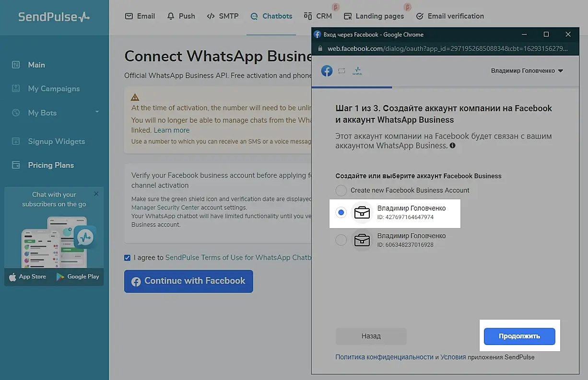
Task: Open the CRM tab
Action: (318, 16)
